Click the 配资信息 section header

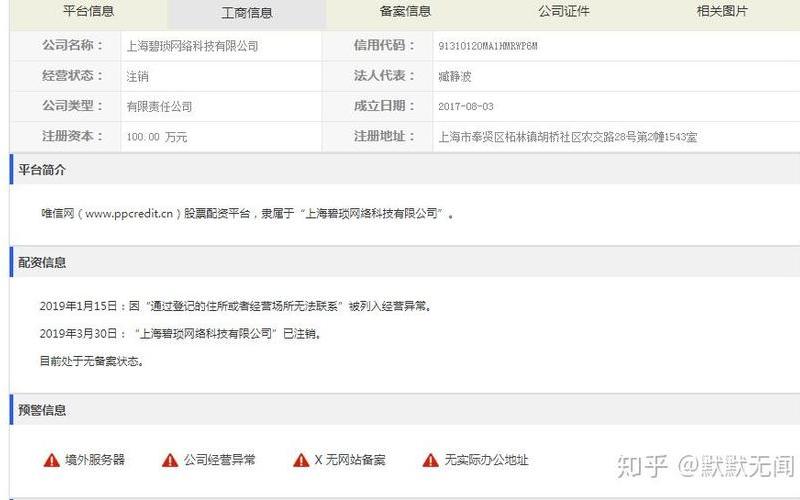click(42, 262)
